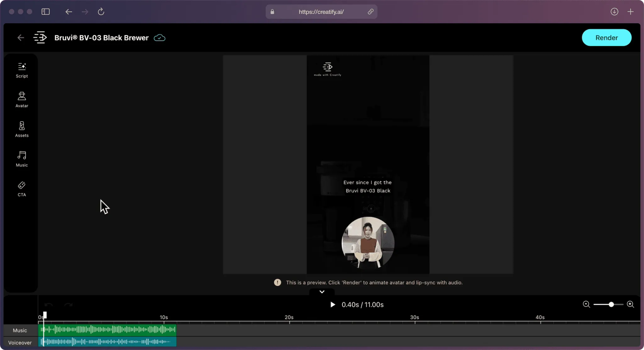Click the warning icon beside preview notice
644x350 pixels.
277,282
